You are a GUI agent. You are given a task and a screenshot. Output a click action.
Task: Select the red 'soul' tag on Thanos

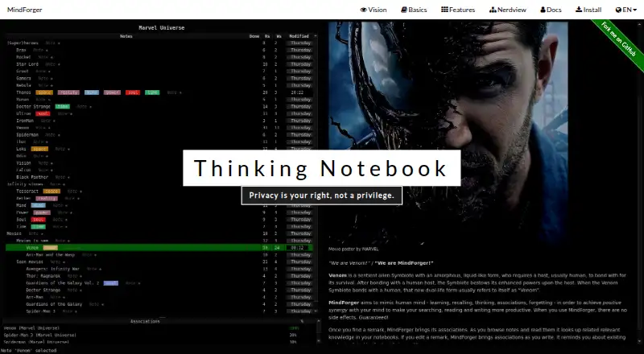(133, 93)
